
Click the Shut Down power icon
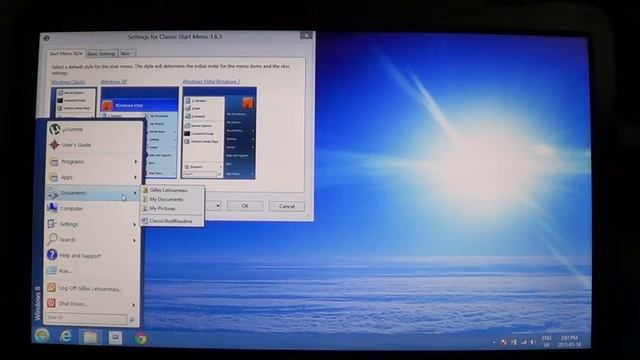click(x=51, y=303)
